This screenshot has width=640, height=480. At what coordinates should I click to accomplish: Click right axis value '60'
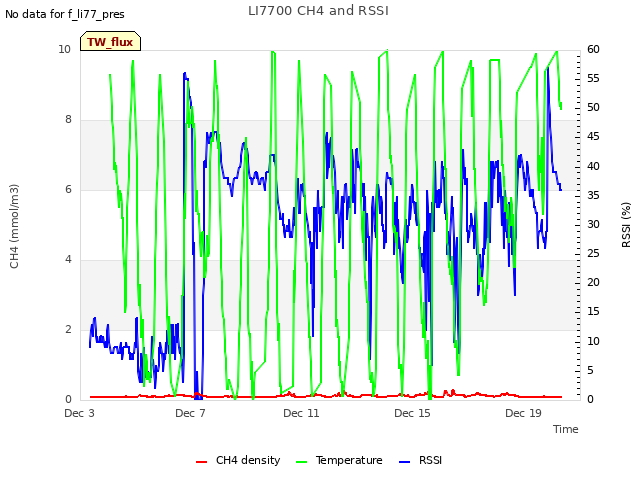(593, 50)
